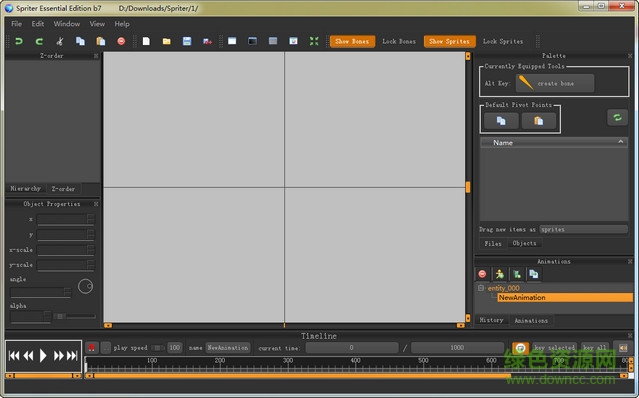Switch to the Objects tab
639x398 pixels.
pos(524,243)
